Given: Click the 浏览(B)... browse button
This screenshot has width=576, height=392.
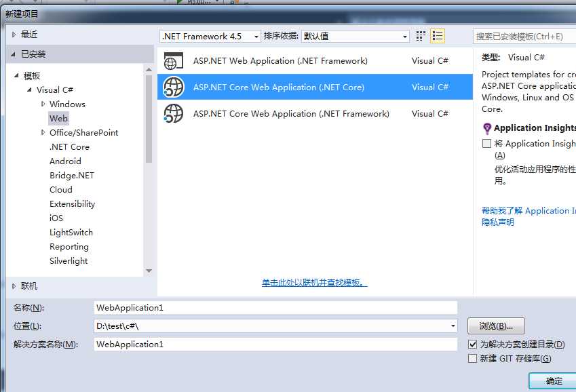Looking at the screenshot, I should (x=496, y=326).
